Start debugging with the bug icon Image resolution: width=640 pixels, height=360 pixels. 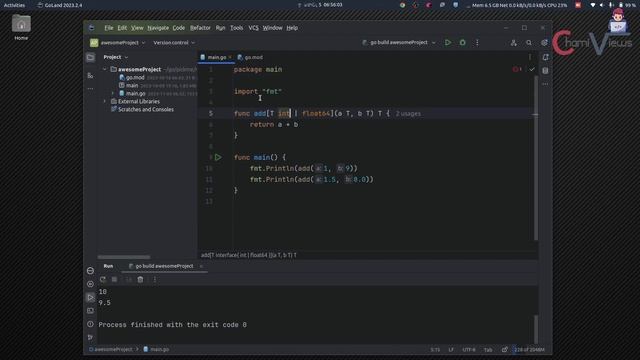click(x=462, y=42)
